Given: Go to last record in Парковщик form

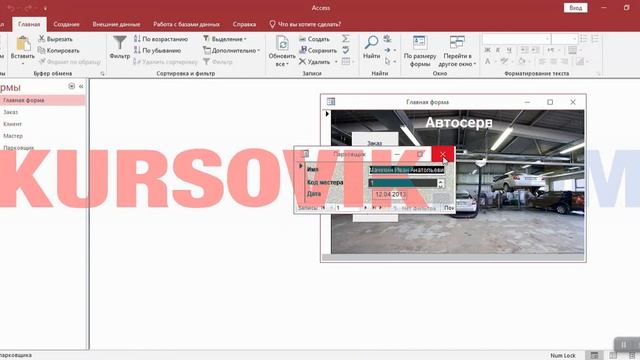Looking at the screenshot, I should [373, 208].
